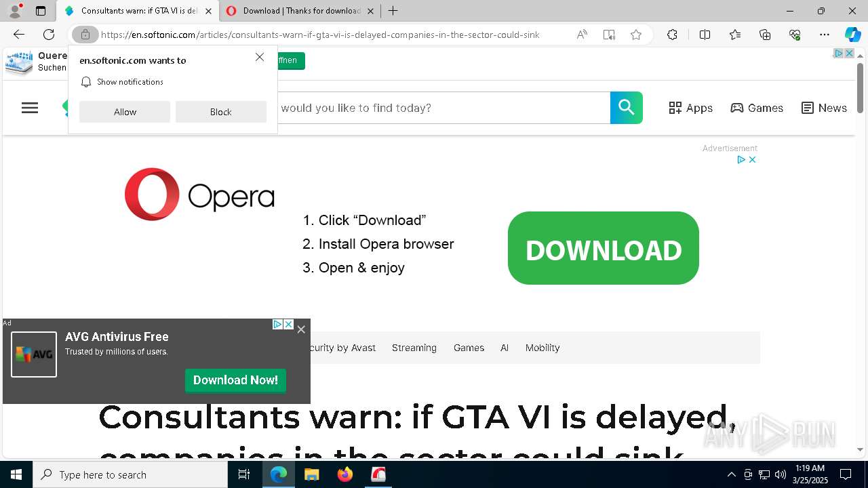Screen dimensions: 868x488
Task: Click AVG Download Now! button
Action: click(x=235, y=380)
